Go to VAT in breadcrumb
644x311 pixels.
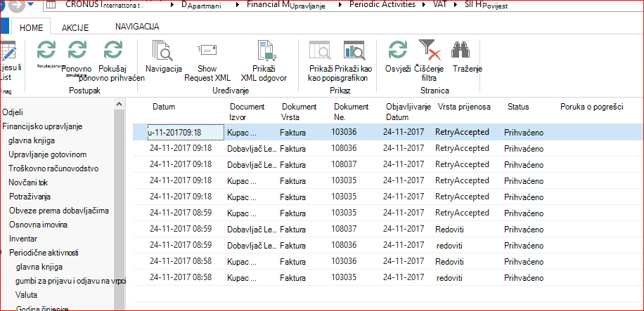439,5
